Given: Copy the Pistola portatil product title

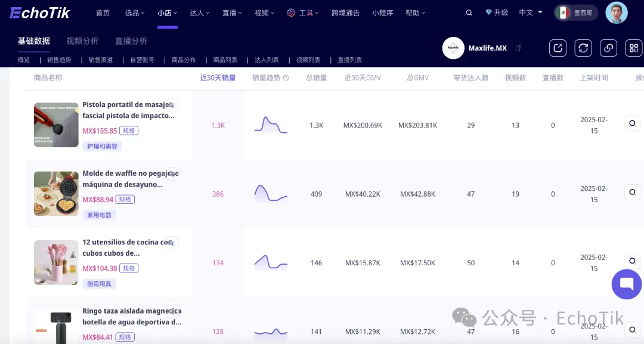Looking at the screenshot, I should click(172, 105).
